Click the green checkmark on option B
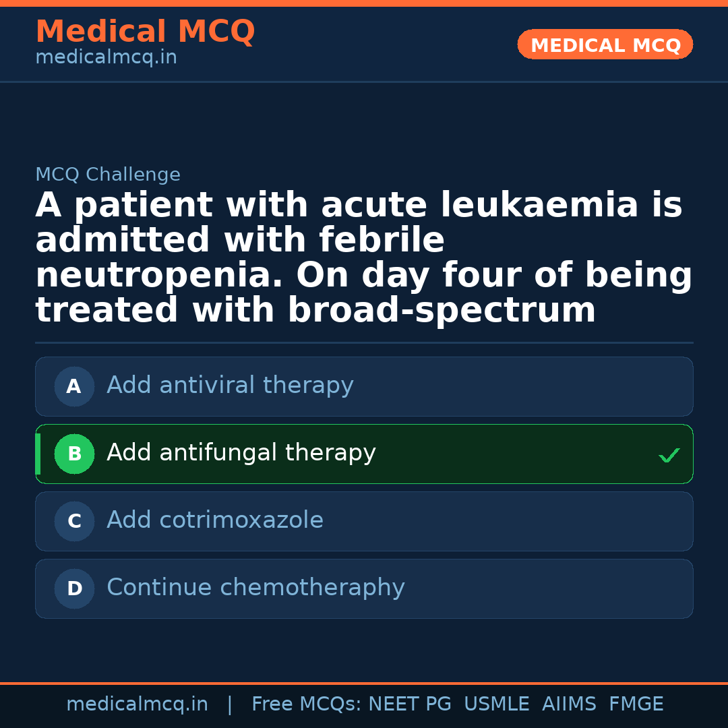728x728 pixels. click(669, 456)
